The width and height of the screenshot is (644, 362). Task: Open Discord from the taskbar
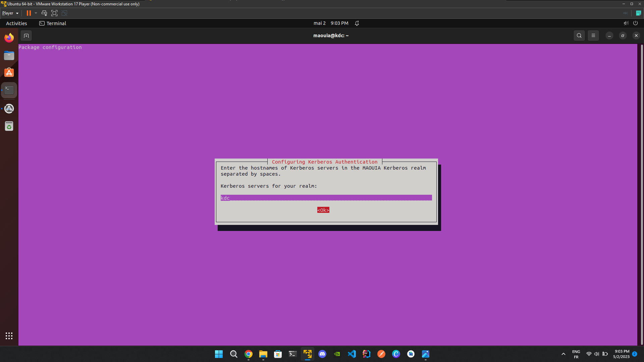(322, 354)
